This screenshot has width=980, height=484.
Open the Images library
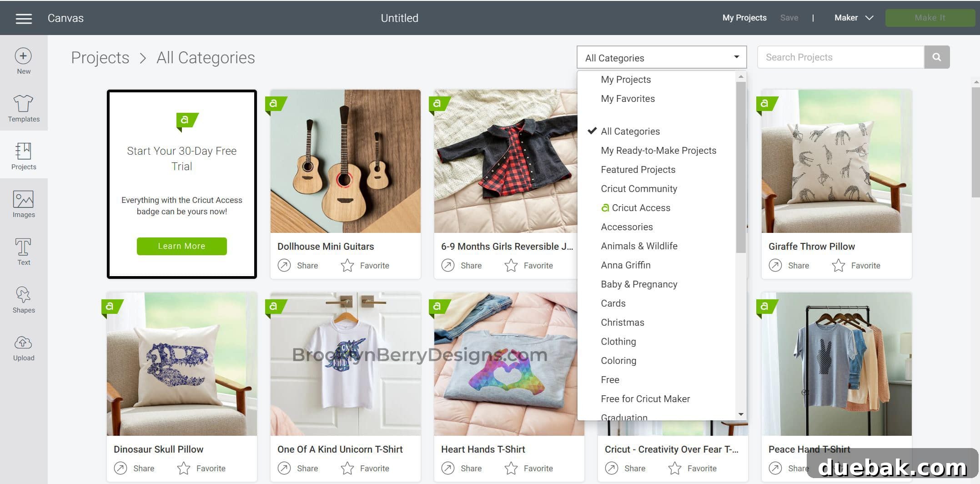(x=24, y=204)
